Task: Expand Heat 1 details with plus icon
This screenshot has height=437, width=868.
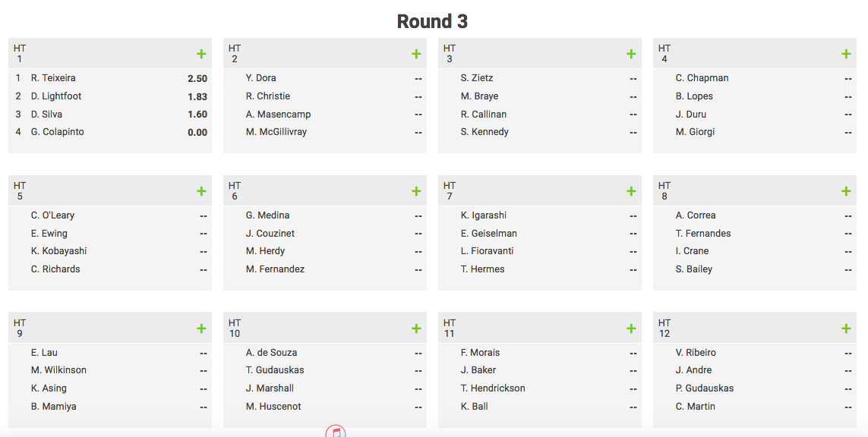Action: point(201,54)
